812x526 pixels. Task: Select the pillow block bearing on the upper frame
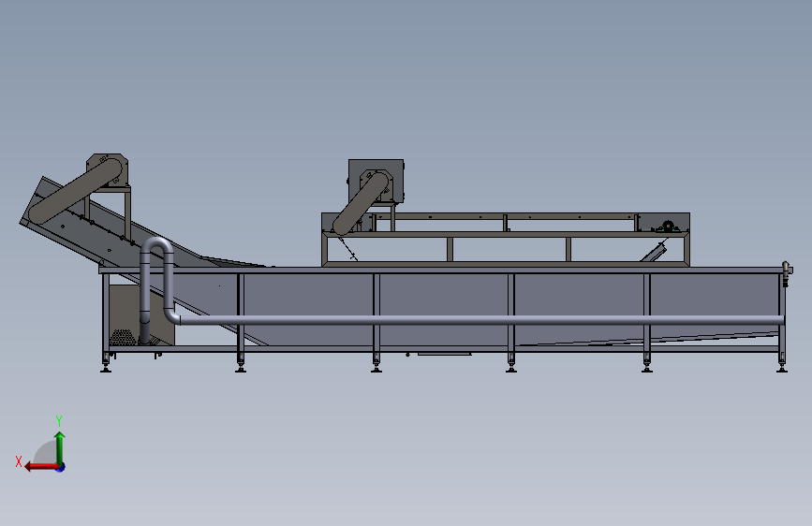668,226
